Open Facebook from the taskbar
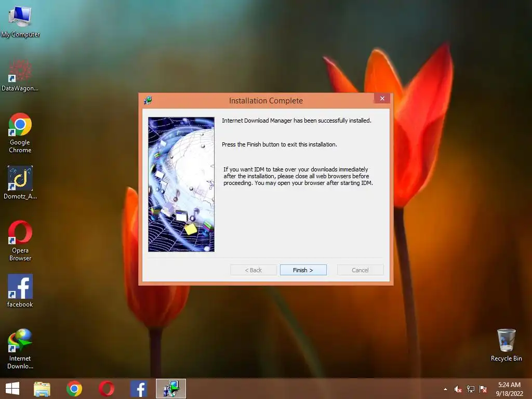532x399 pixels. click(139, 389)
